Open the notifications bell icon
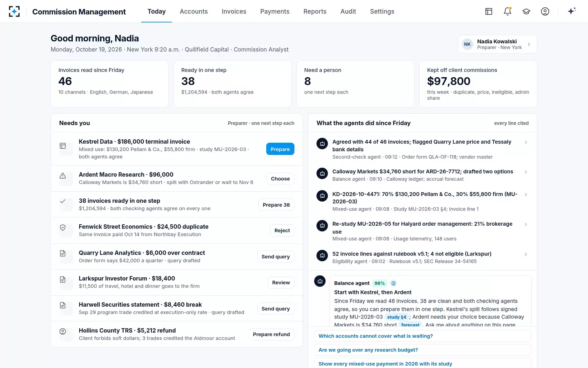This screenshot has height=368, width=588. click(x=508, y=11)
